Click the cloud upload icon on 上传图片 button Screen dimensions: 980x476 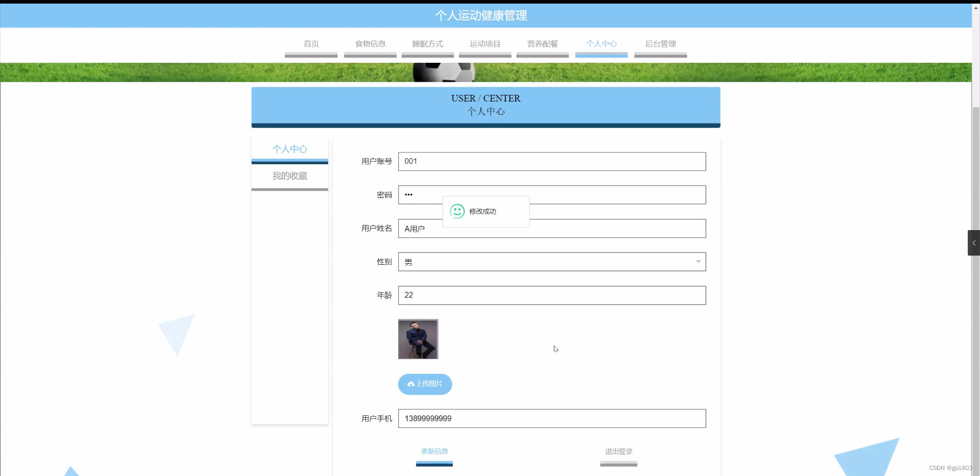point(411,384)
